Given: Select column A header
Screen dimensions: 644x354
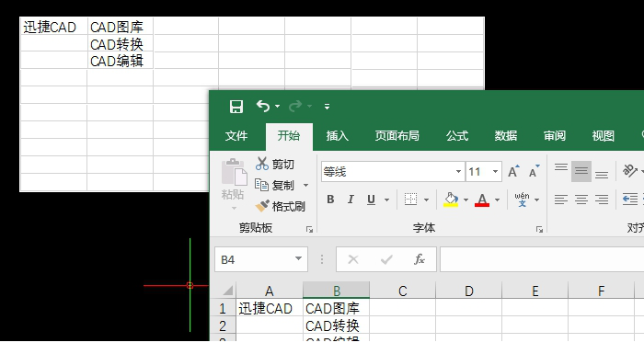Looking at the screenshot, I should [269, 291].
